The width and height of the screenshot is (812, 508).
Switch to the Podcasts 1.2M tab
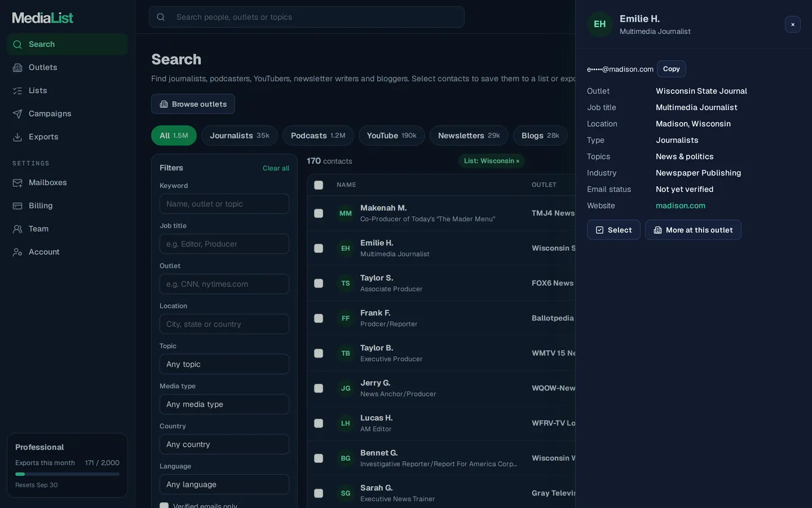(x=318, y=135)
